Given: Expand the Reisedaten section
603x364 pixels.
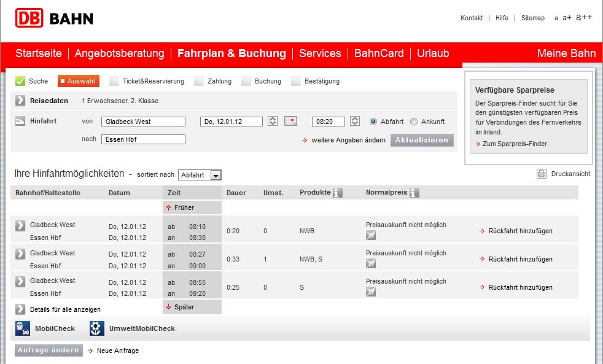Looking at the screenshot, I should tap(20, 101).
